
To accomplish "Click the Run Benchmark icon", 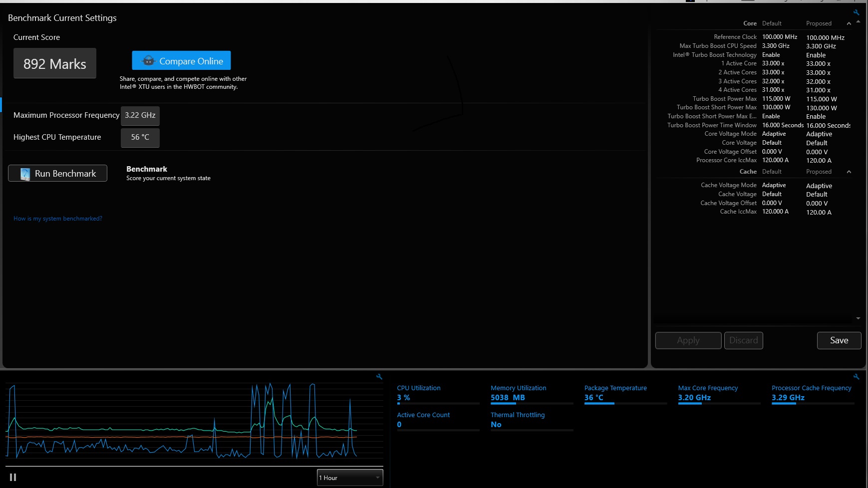I will pos(25,174).
